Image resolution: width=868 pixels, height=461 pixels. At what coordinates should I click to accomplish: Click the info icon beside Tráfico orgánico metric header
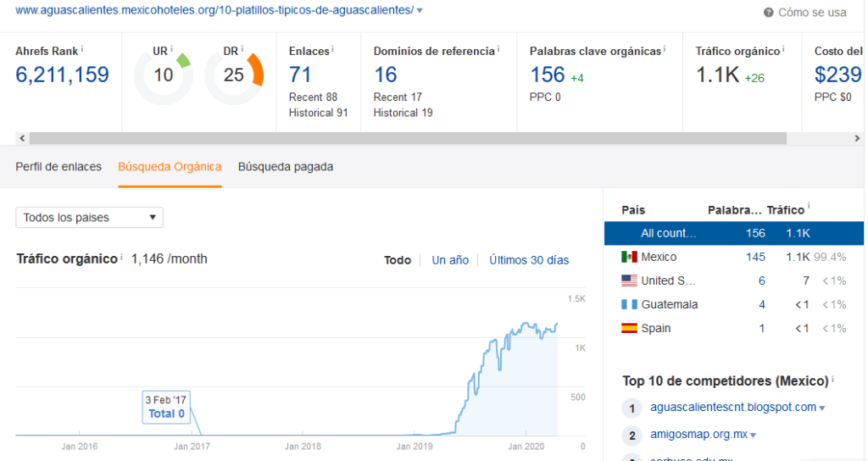783,48
